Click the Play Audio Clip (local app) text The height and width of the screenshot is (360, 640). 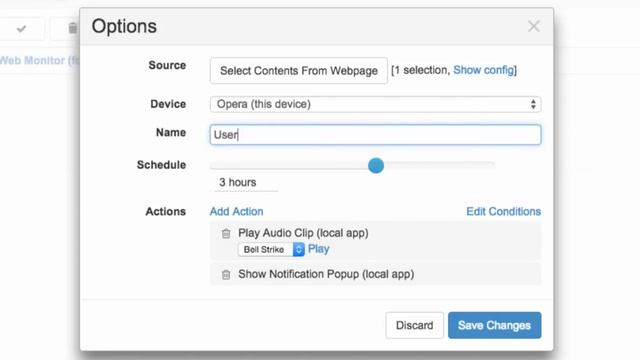tap(303, 233)
